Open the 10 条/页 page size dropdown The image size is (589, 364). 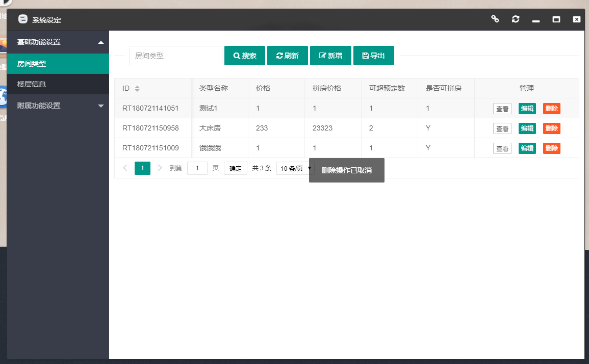click(295, 168)
